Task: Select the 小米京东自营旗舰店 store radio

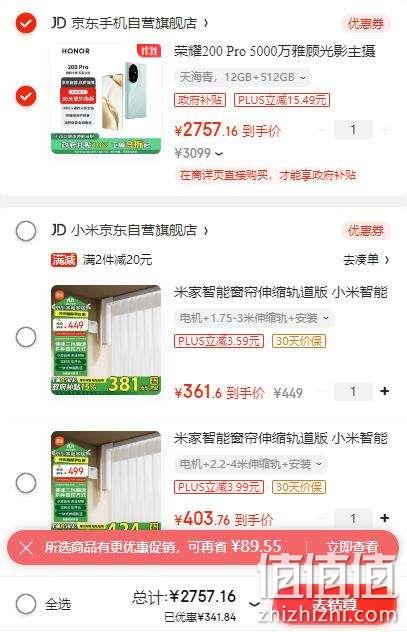Action: tap(26, 231)
